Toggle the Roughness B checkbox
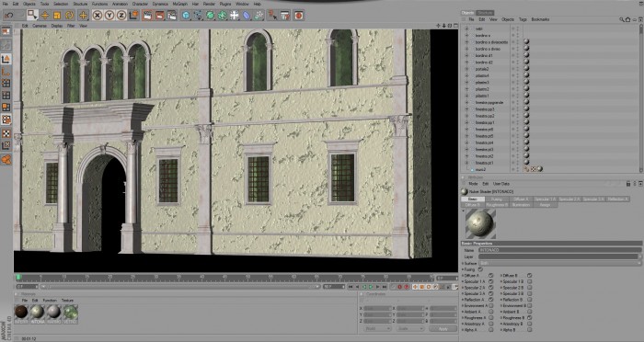Image resolution: width=644 pixels, height=342 pixels. pos(530,317)
